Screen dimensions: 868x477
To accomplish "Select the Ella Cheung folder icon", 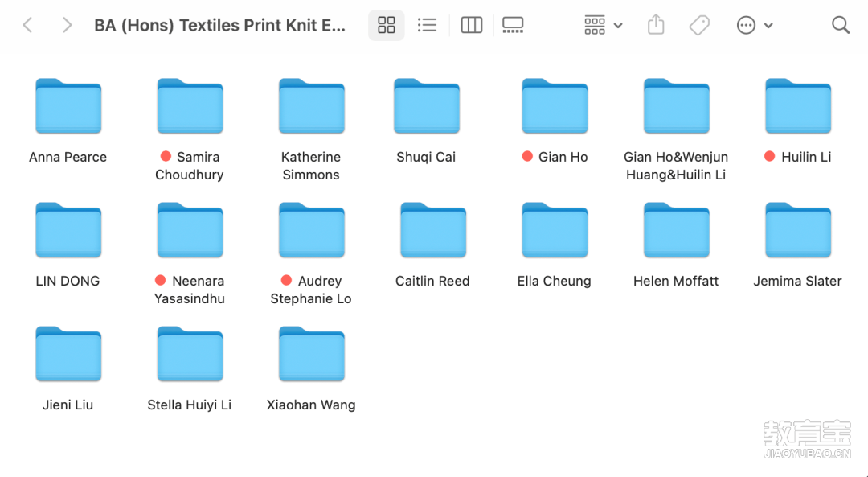I will pos(555,230).
